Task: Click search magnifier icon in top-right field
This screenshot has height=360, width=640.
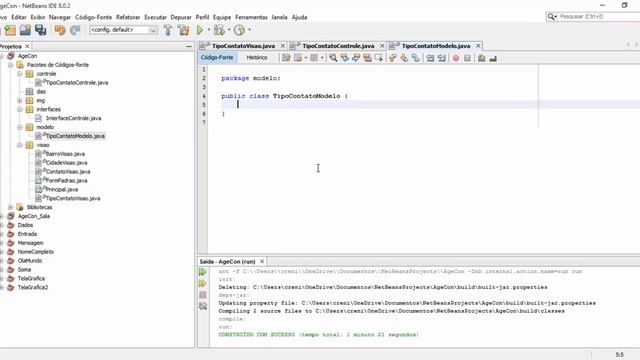Action: click(551, 16)
